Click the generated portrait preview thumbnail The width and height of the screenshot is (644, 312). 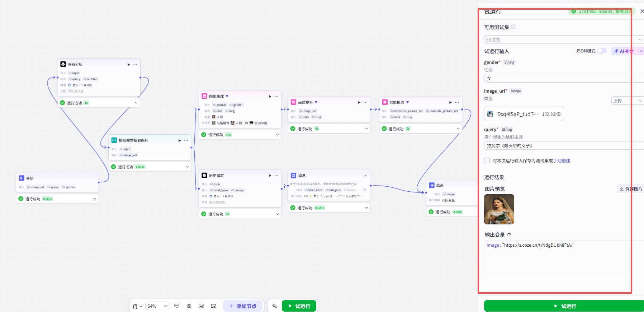499,209
